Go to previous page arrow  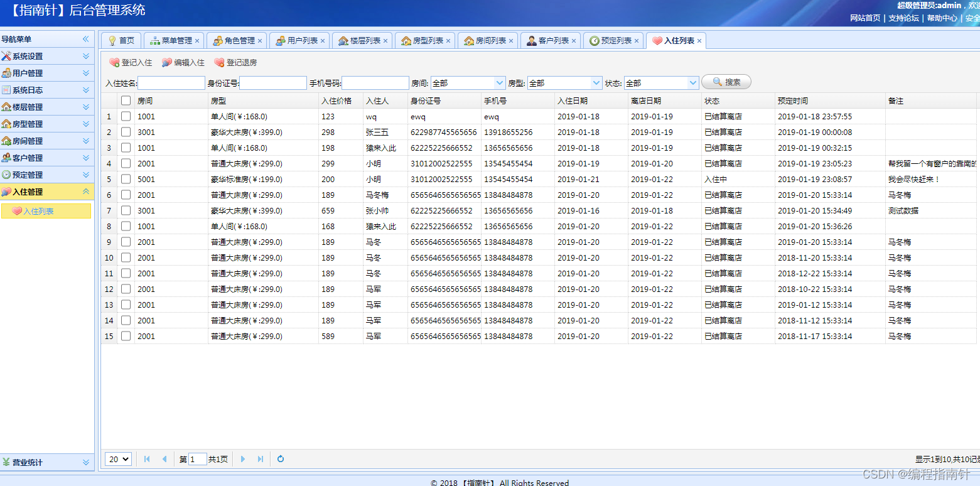164,459
